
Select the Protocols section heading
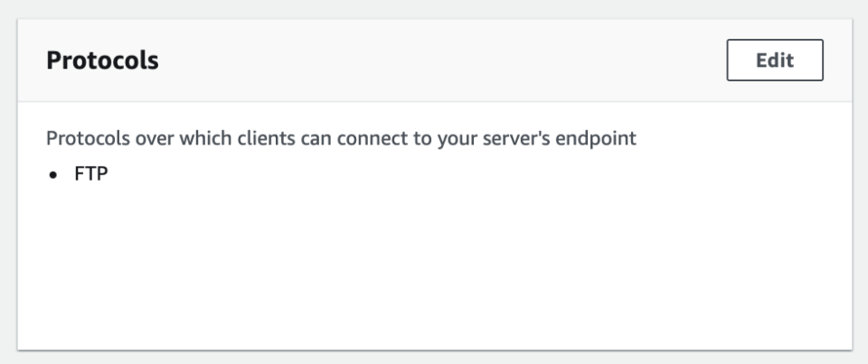coord(102,61)
